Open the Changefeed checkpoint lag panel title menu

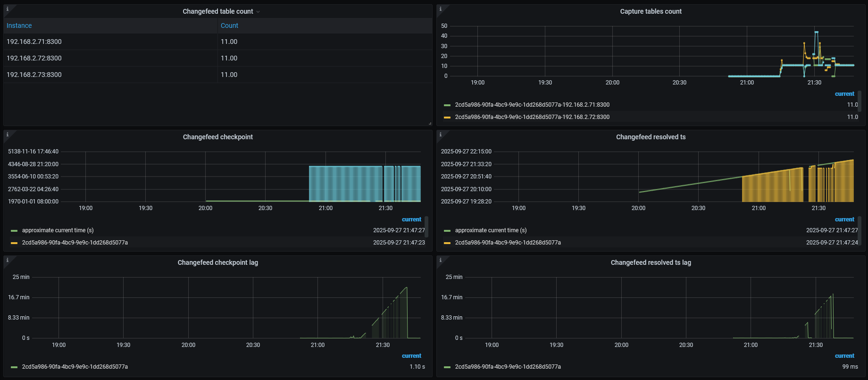click(x=217, y=262)
